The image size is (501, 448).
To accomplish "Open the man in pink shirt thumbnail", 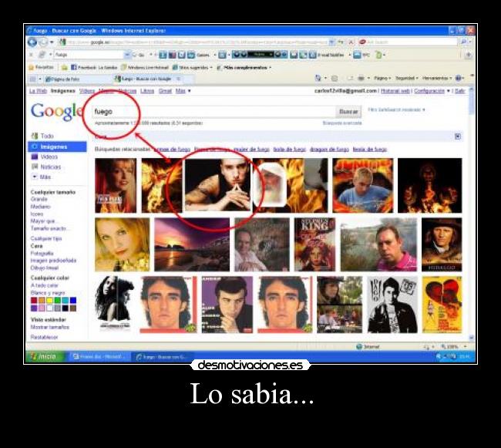I will (x=378, y=244).
